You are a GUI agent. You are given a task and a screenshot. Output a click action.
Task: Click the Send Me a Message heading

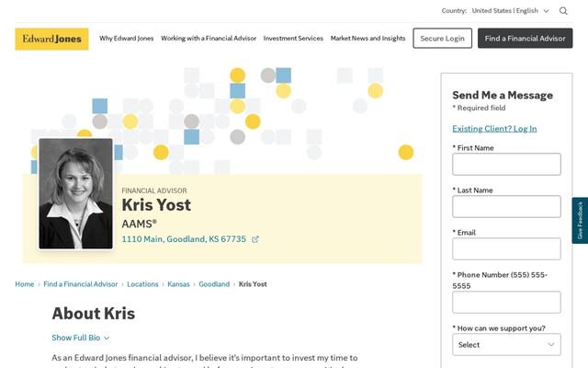point(503,96)
